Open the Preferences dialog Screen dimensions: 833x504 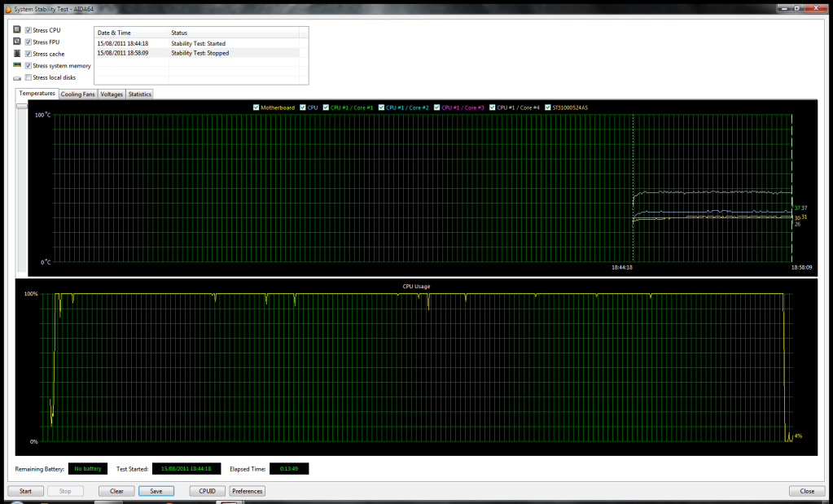coord(247,490)
